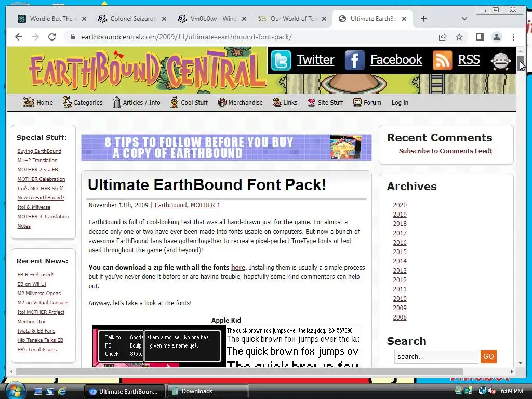Open the 2009 archive link
532x399 pixels.
(400, 308)
